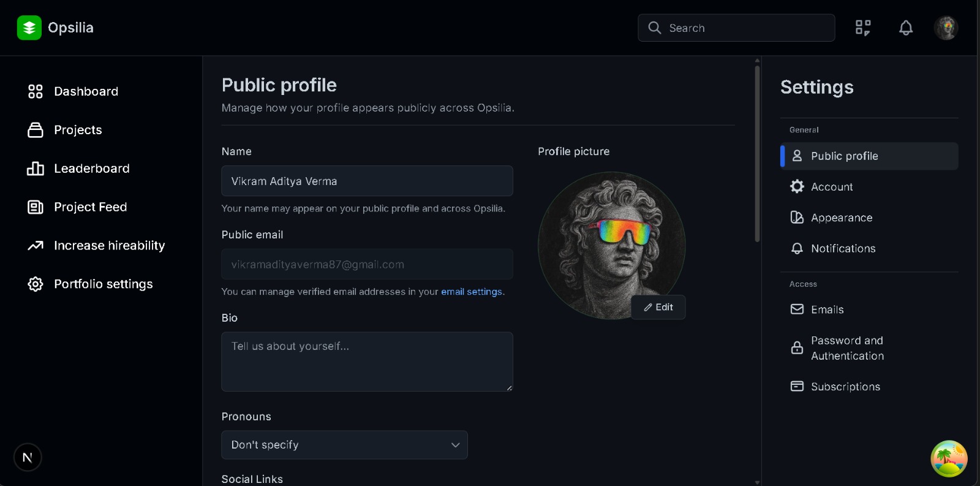980x486 pixels.
Task: Open the notifications bell icon in header
Action: pos(906,28)
